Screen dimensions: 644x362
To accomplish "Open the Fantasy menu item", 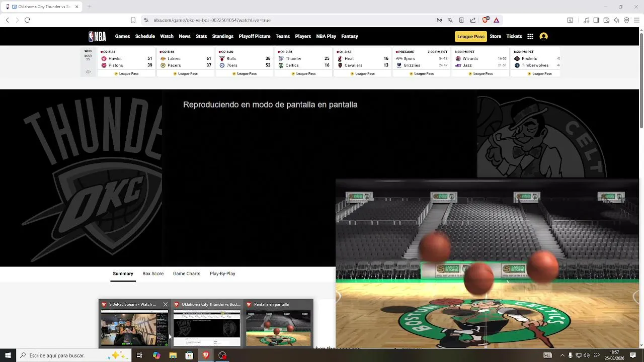I will [x=350, y=36].
